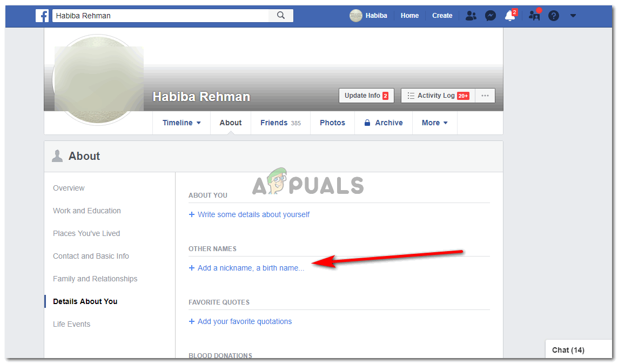Open the Friend Requests icon
618x364 pixels.
(471, 16)
